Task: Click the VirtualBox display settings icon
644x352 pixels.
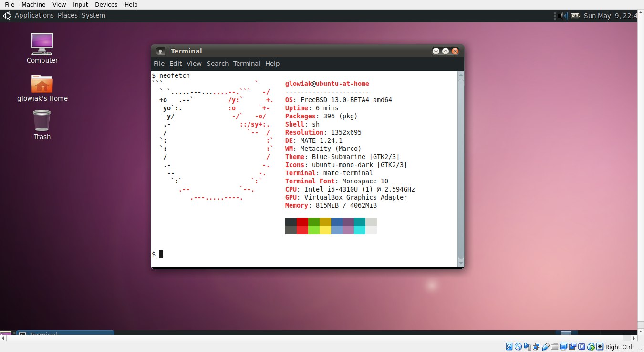Action: click(563, 347)
